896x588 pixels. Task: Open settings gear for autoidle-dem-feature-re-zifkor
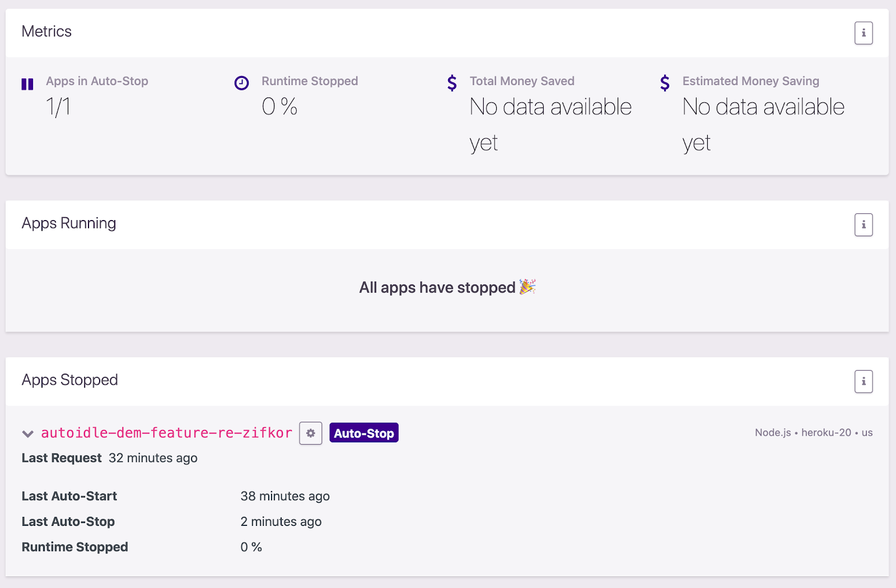tap(310, 432)
